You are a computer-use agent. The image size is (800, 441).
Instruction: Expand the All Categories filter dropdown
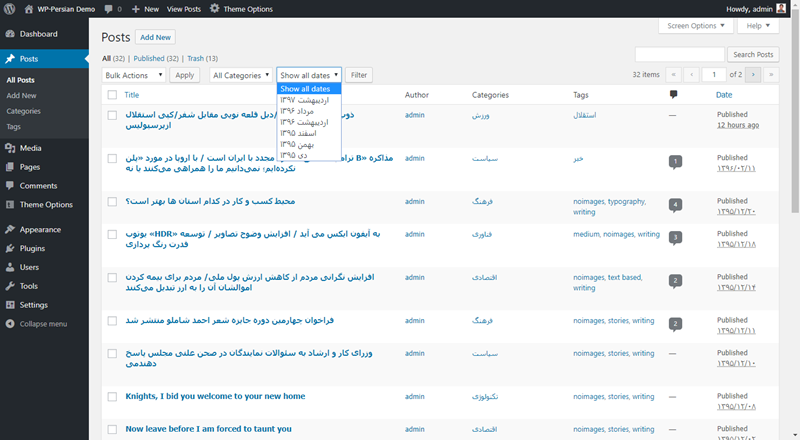(x=239, y=75)
